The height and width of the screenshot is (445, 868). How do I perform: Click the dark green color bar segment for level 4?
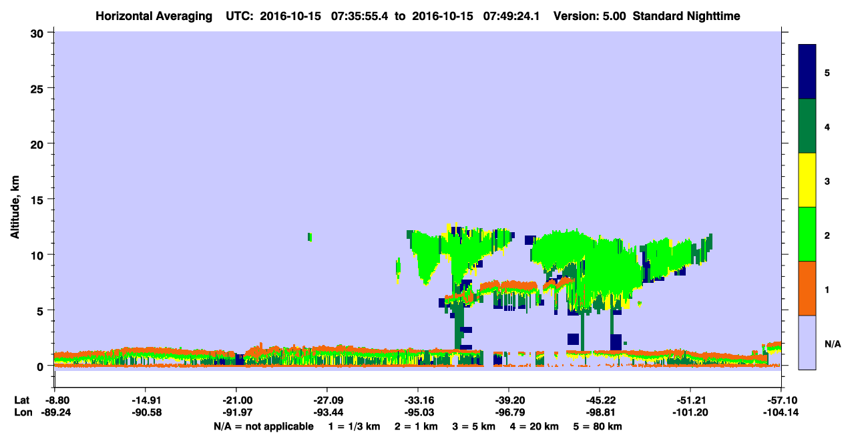[x=807, y=126]
